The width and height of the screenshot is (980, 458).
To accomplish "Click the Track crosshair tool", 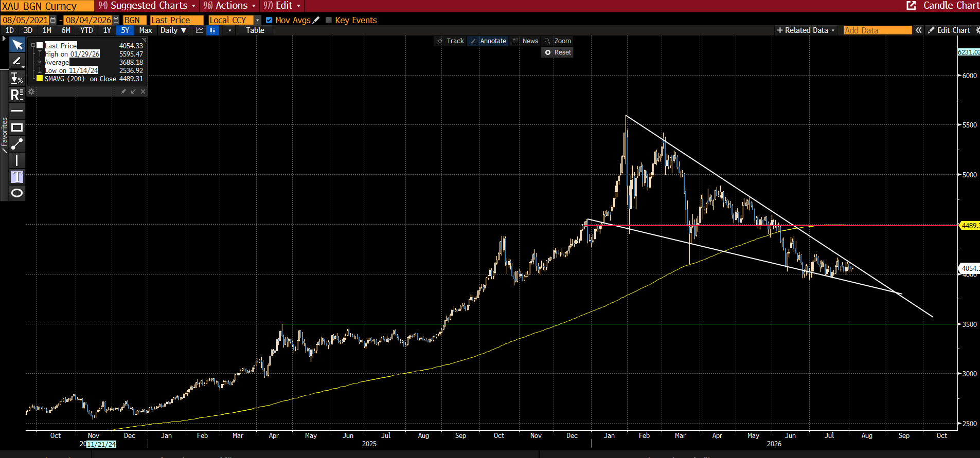I will click(x=451, y=41).
